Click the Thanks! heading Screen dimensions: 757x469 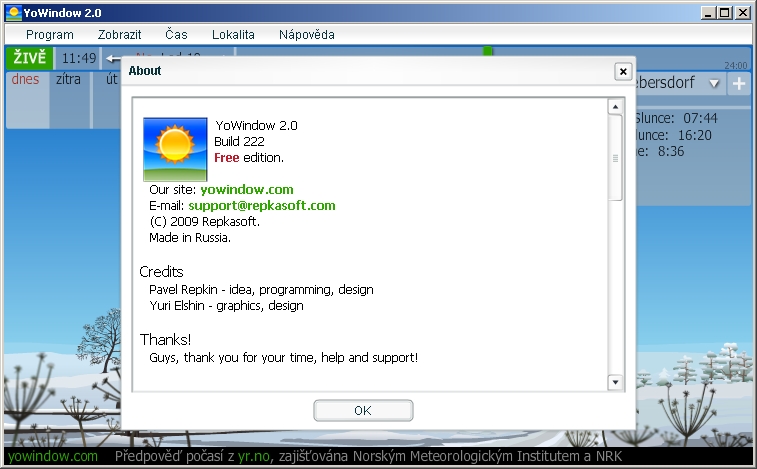coord(166,340)
